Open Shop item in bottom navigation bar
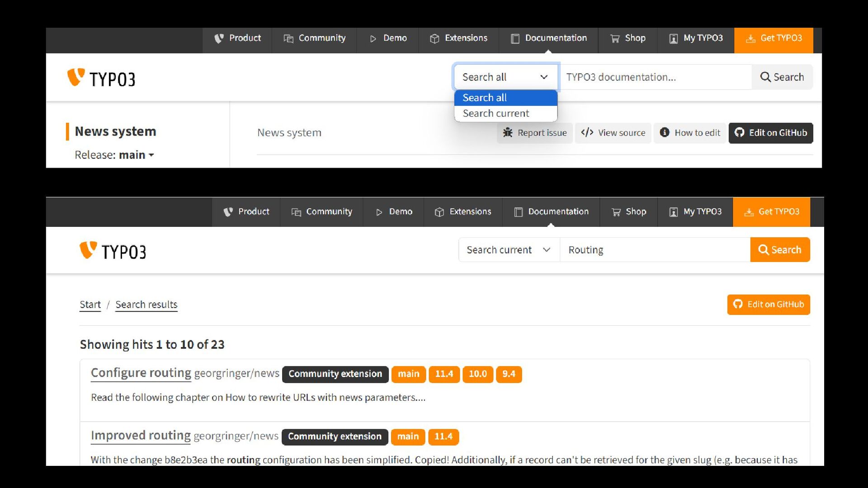 (628, 212)
